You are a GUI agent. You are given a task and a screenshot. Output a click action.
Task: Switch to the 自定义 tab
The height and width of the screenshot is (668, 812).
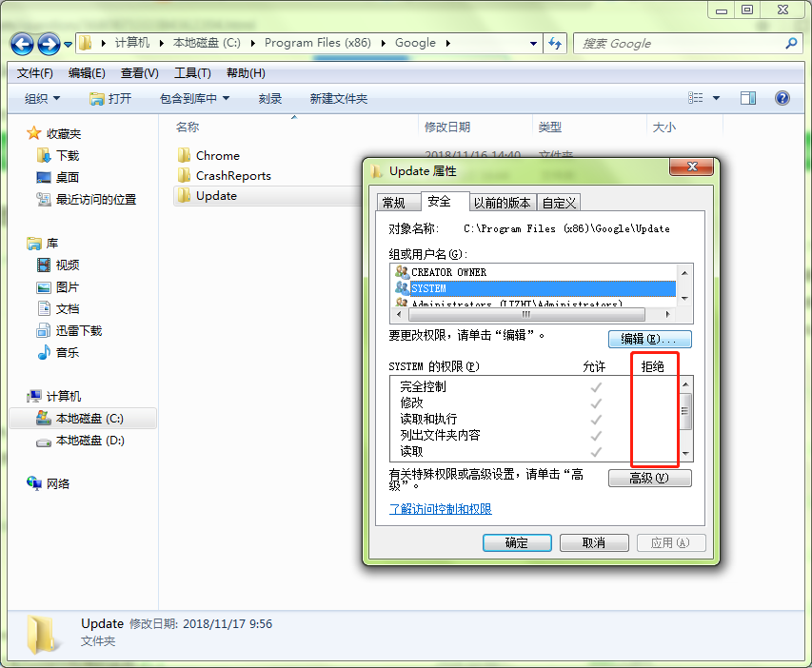click(x=558, y=203)
